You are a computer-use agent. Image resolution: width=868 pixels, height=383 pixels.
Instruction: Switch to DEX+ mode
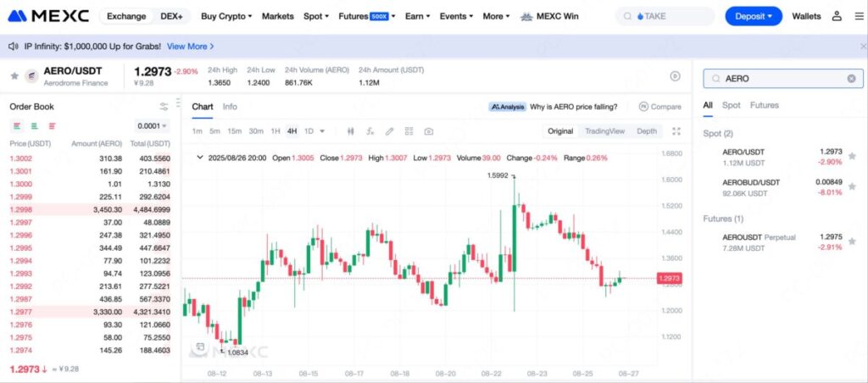[171, 16]
